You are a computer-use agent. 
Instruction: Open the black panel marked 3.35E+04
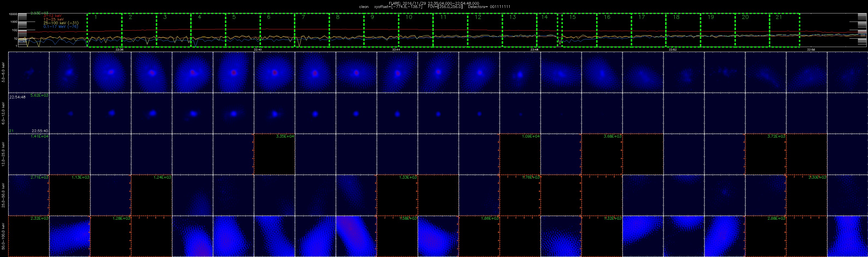point(274,154)
